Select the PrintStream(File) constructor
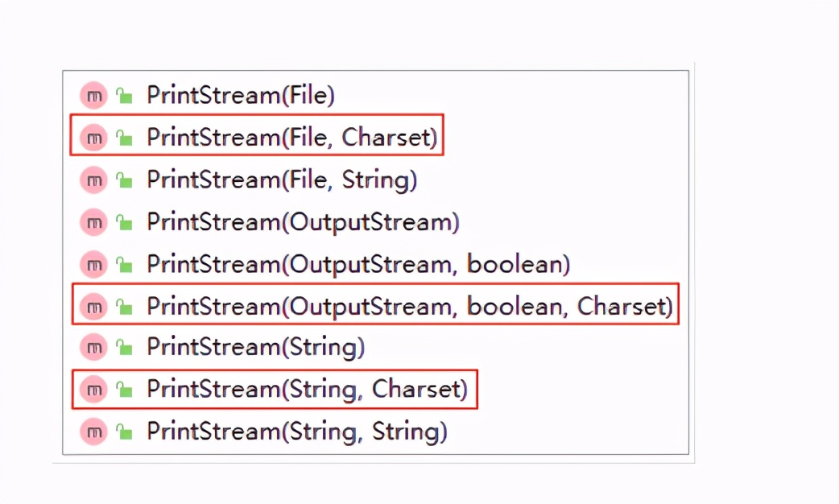 240,96
